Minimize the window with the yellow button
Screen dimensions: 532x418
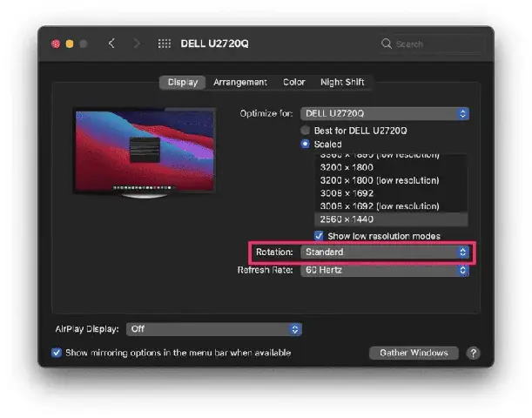[x=70, y=44]
